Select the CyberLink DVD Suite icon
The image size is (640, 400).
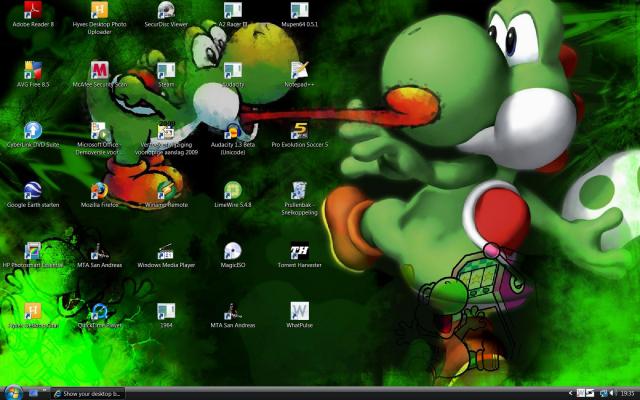pyautogui.click(x=33, y=131)
